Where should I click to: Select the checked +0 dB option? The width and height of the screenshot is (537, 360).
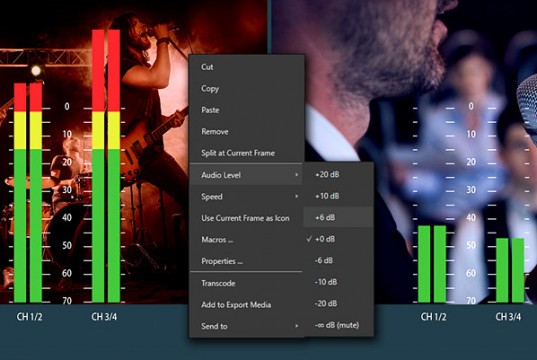tap(338, 239)
